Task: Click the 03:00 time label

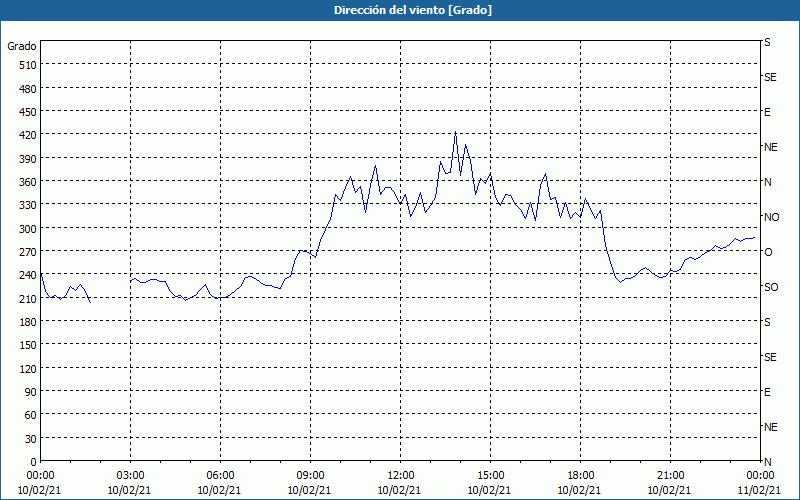Action: click(131, 476)
